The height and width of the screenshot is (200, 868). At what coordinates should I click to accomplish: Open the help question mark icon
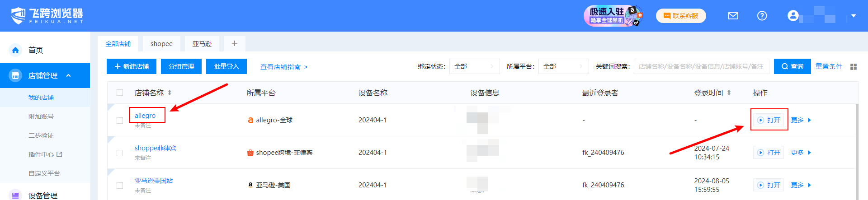(762, 16)
